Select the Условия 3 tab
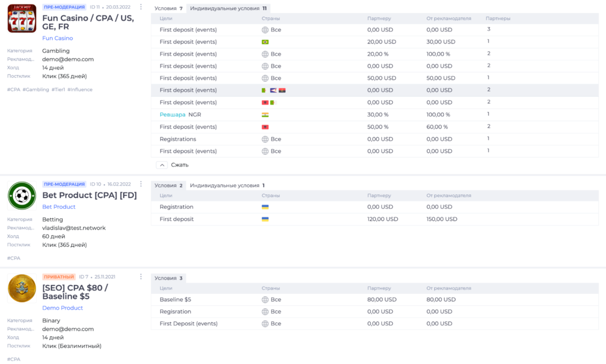 pyautogui.click(x=168, y=278)
